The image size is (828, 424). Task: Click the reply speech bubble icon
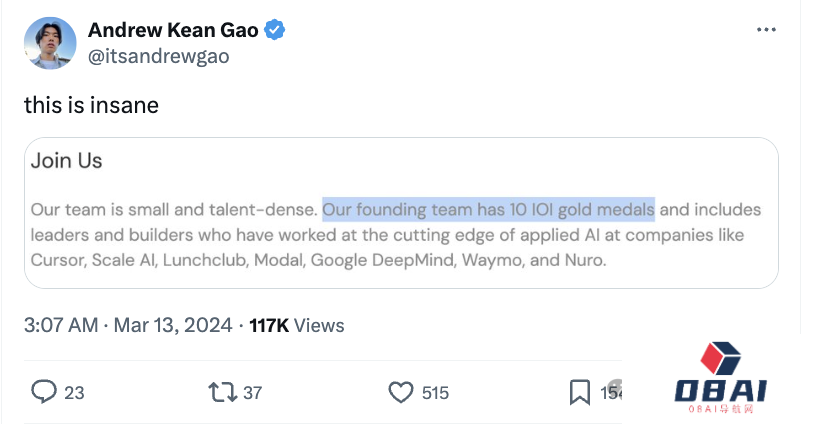point(43,392)
